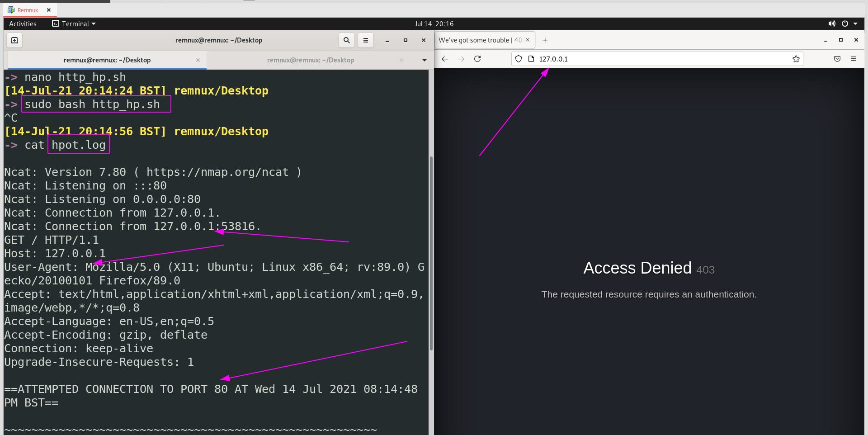Open the Firefox application menu

point(854,59)
